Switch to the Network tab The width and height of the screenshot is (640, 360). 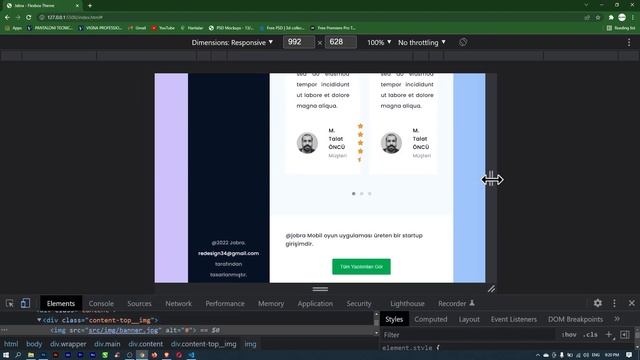coord(178,303)
